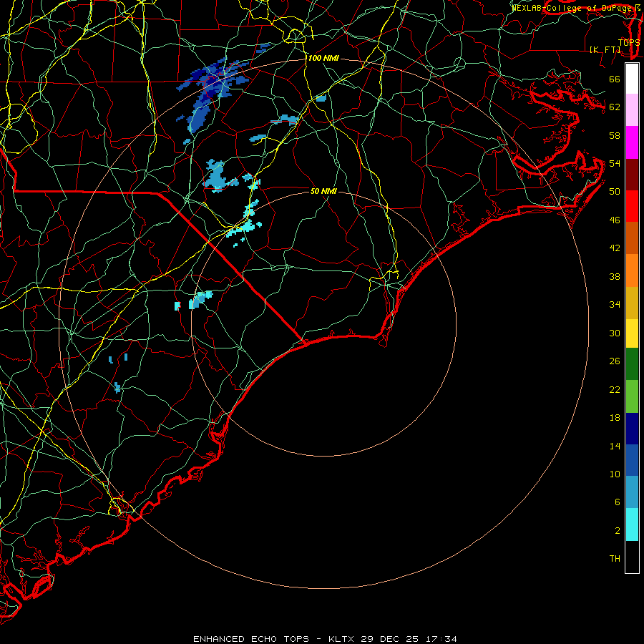This screenshot has height=644, width=644.
Task: Click the '26' legend value
Action: (x=615, y=361)
